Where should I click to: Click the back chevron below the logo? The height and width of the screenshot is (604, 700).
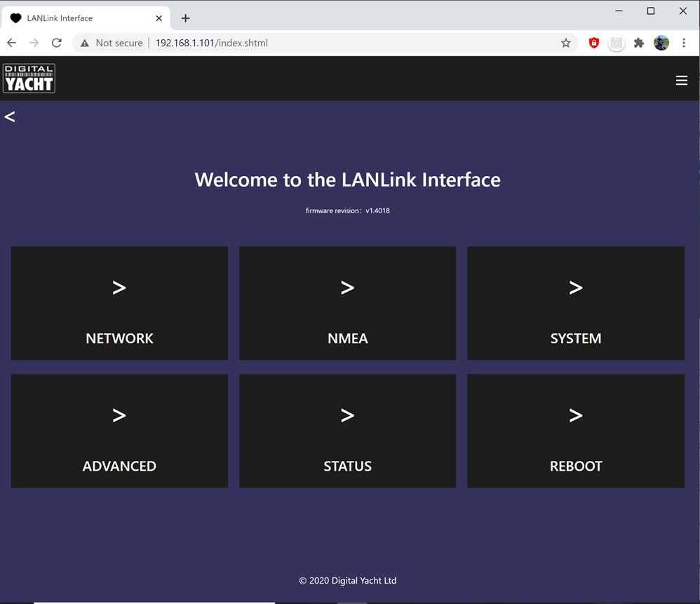click(x=10, y=116)
